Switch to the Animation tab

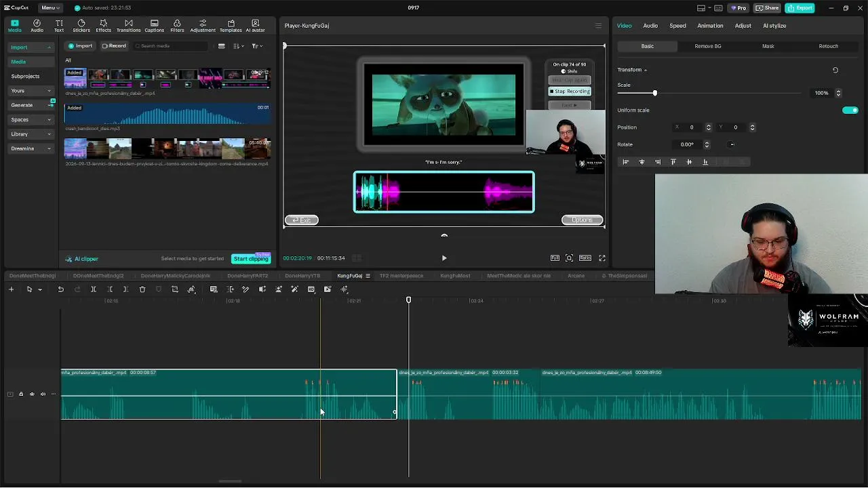[710, 26]
